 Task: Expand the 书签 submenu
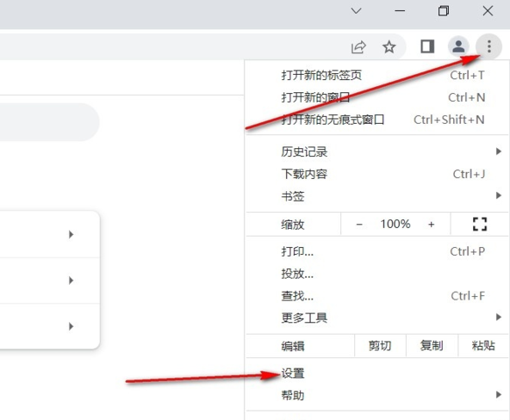click(377, 196)
